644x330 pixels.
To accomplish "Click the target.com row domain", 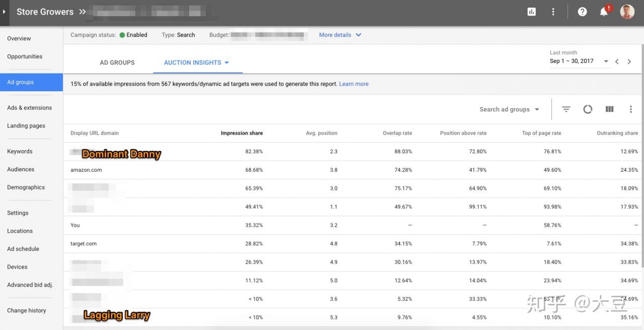I will [84, 244].
